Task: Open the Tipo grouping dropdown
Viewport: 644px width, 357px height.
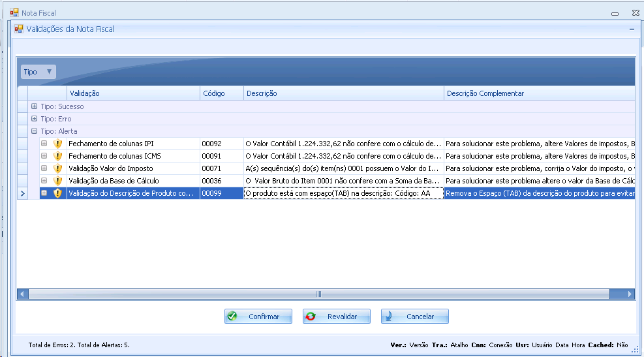Action: [x=38, y=72]
